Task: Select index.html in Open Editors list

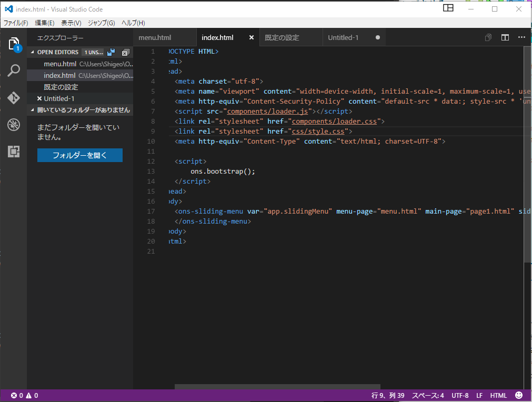Action: tap(80, 75)
